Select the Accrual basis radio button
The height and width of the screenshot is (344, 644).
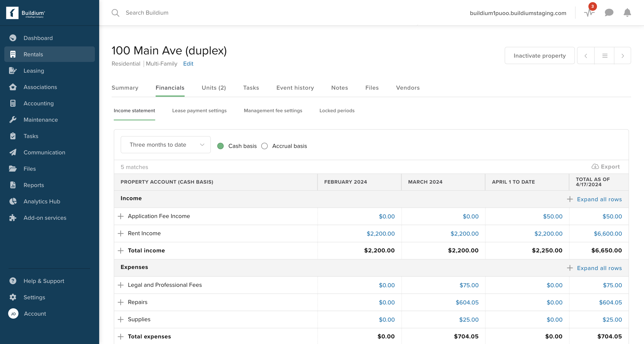(264, 146)
